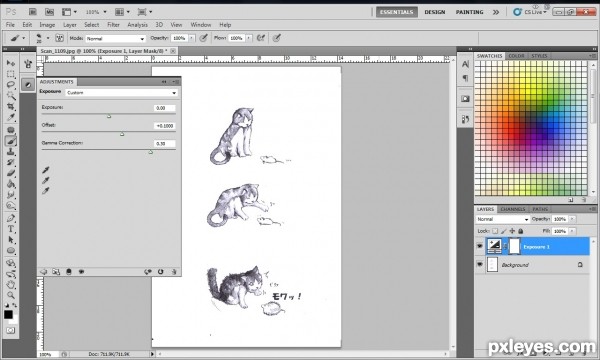Screen dimensions: 600x360
Task: Select the Brush tool in the toolbox
Action: (11, 141)
